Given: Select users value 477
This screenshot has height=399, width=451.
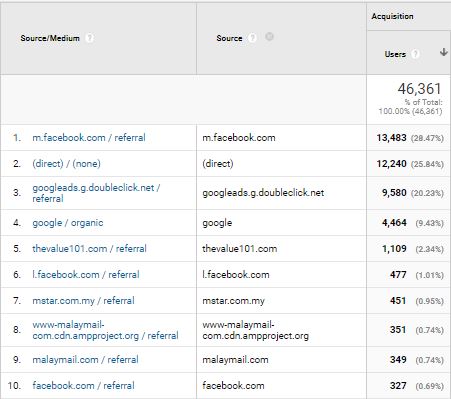Looking at the screenshot, I should click(x=398, y=275).
